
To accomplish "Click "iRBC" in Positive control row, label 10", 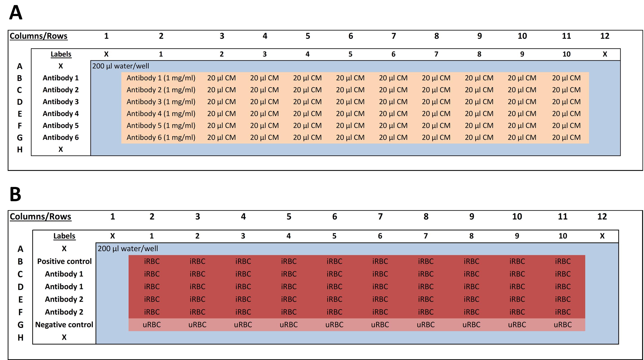I will (x=563, y=261).
